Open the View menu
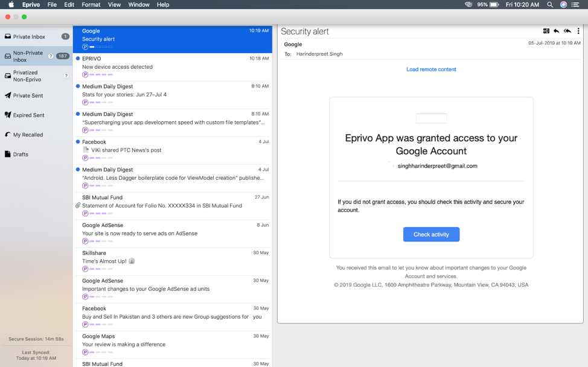Screen dimensions: 588x367 click(114, 4)
